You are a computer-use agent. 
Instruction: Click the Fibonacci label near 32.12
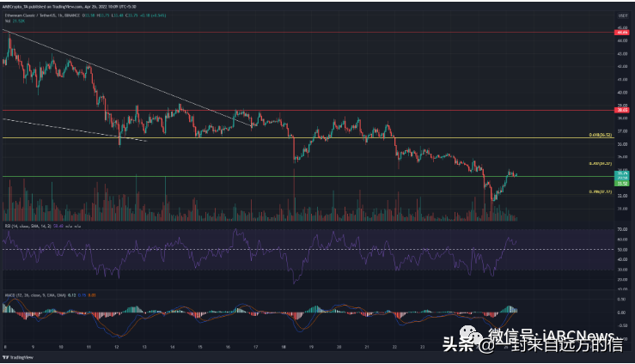click(600, 192)
